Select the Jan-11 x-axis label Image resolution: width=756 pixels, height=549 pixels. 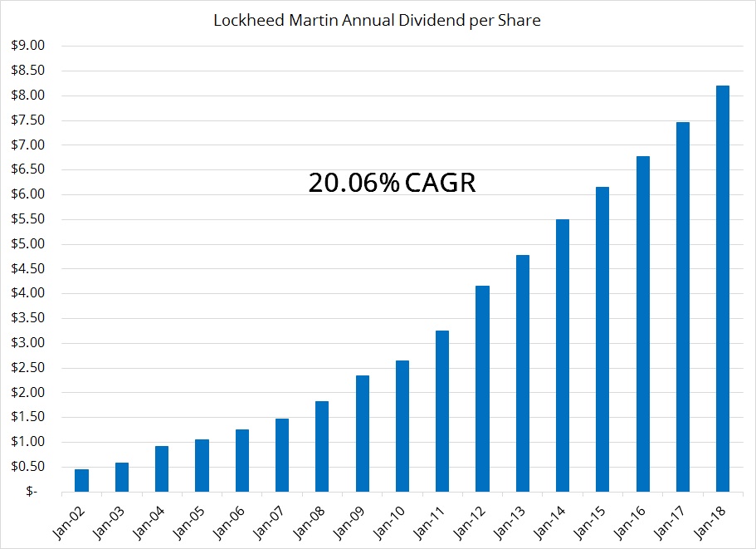tap(430, 523)
